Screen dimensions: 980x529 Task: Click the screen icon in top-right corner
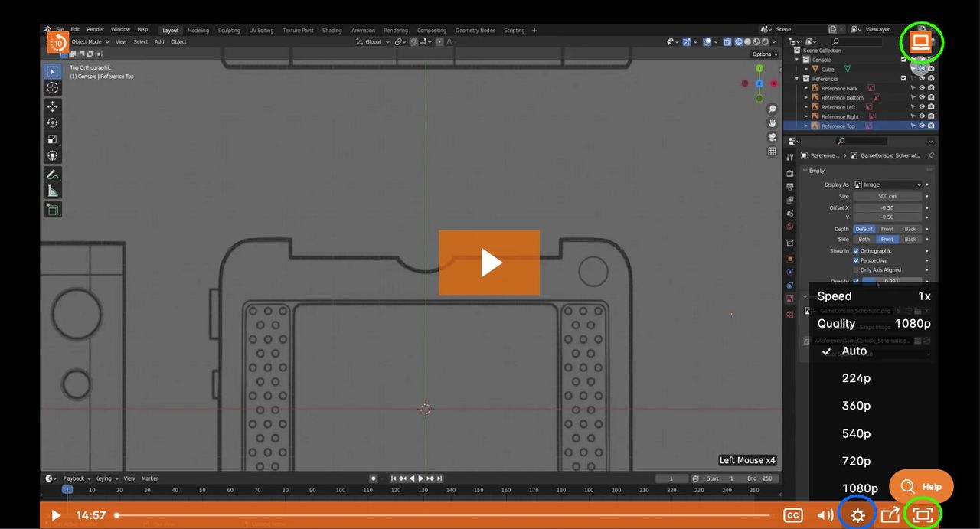point(921,41)
